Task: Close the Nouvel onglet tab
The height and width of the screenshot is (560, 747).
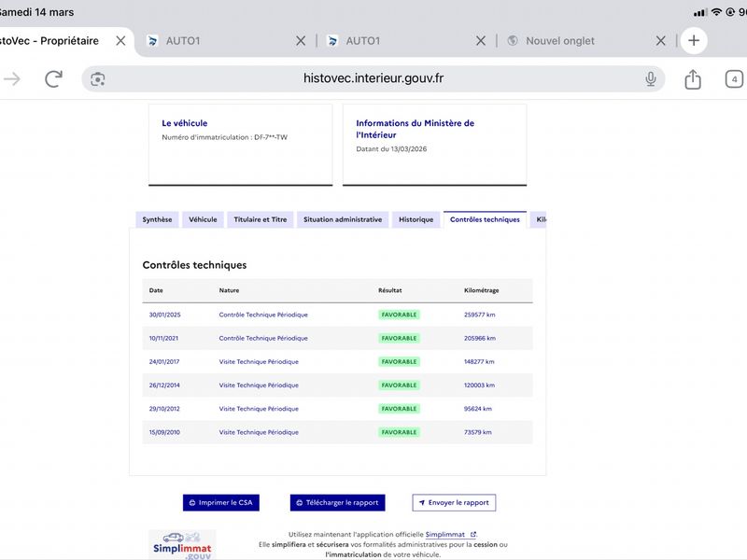Action: [660, 41]
